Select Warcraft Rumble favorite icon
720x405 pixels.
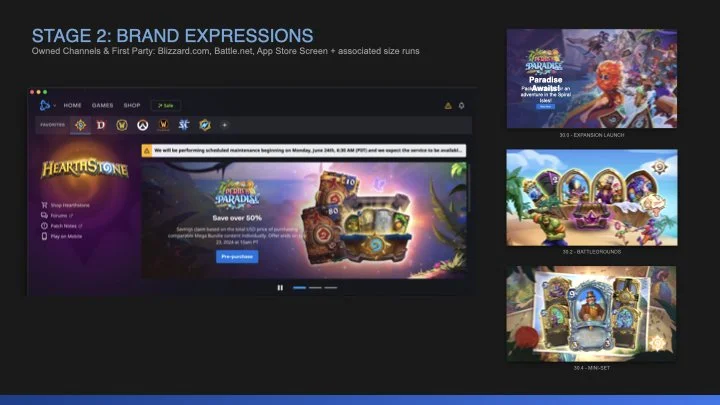click(205, 125)
